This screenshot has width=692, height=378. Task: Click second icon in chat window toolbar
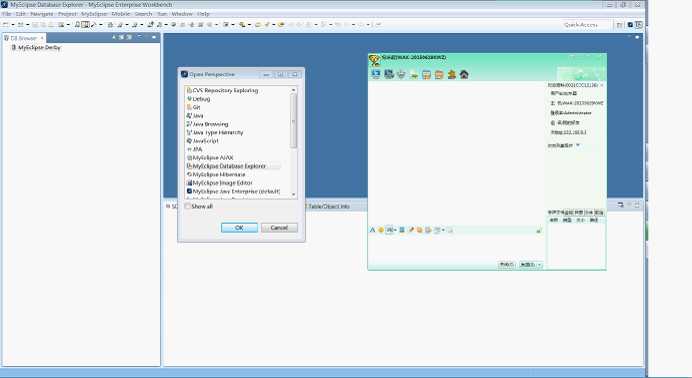[388, 74]
